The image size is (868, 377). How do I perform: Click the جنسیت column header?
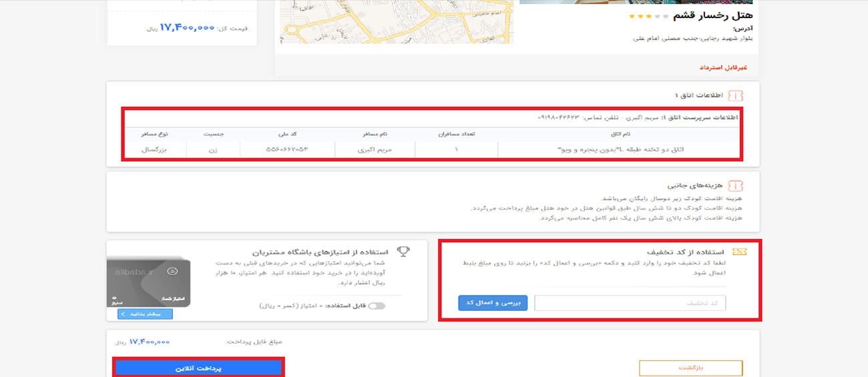click(x=212, y=134)
